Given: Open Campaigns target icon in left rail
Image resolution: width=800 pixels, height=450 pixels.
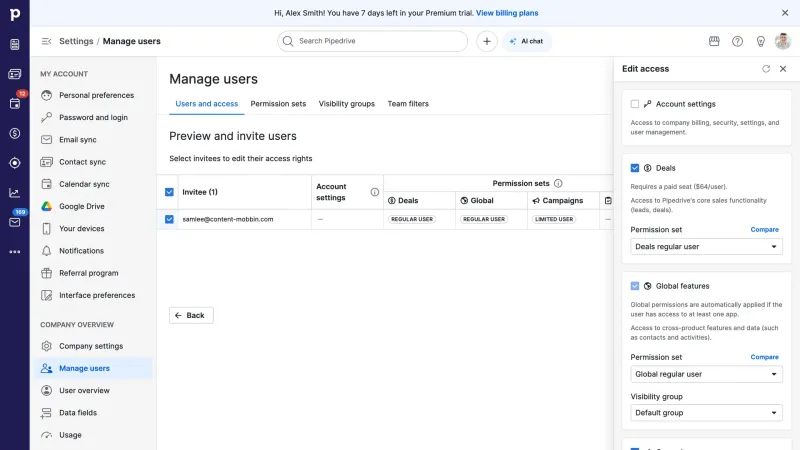Looking at the screenshot, I should click(15, 163).
